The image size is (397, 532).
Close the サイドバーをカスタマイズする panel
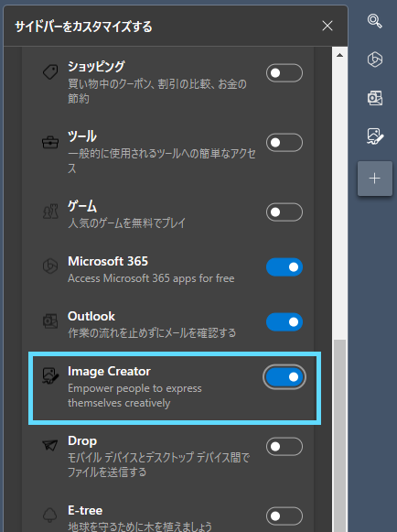click(327, 26)
